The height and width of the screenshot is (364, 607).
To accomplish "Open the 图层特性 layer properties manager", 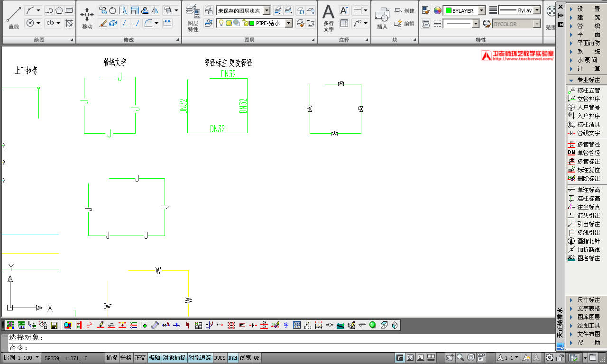I will tap(193, 18).
